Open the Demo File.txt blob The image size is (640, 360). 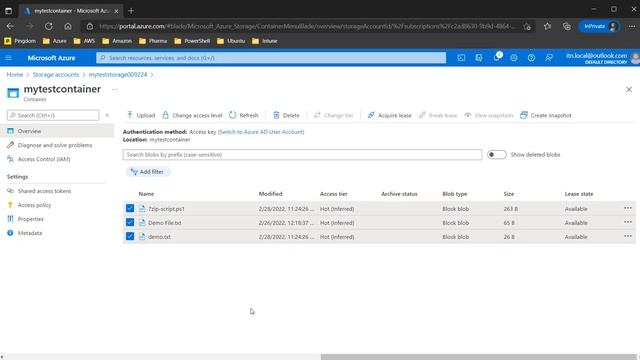[x=164, y=223]
